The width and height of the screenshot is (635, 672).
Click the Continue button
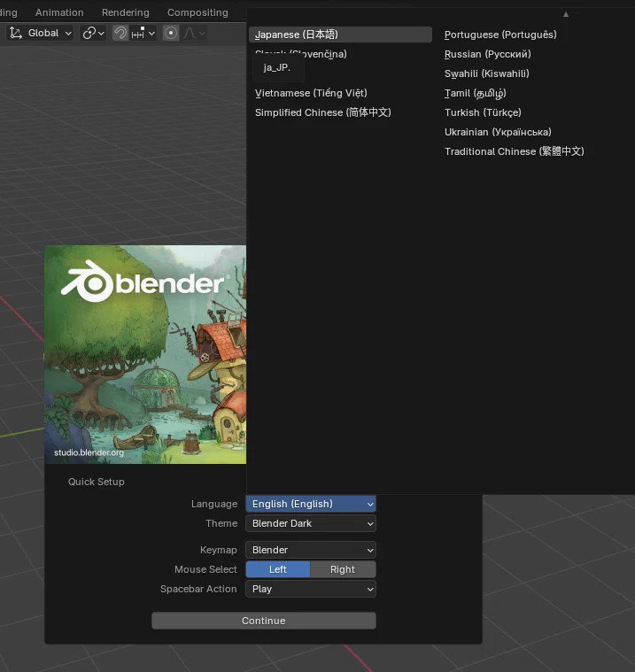264,621
